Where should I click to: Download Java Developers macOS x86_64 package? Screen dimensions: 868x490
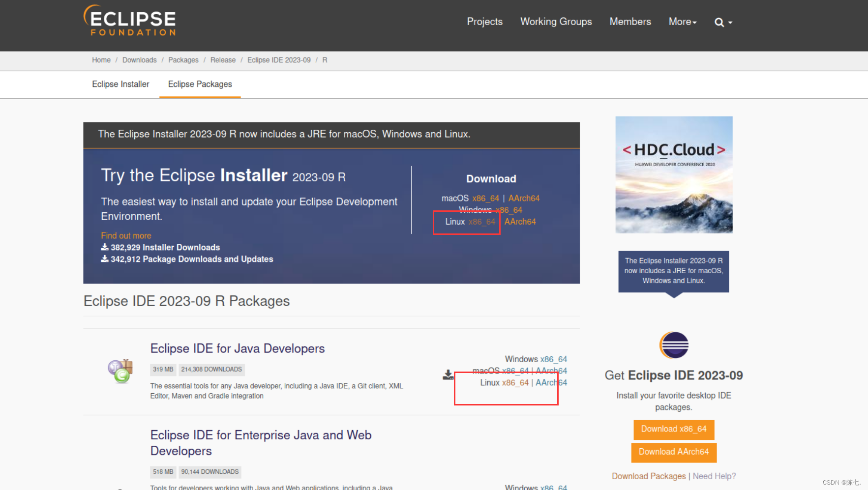(515, 371)
